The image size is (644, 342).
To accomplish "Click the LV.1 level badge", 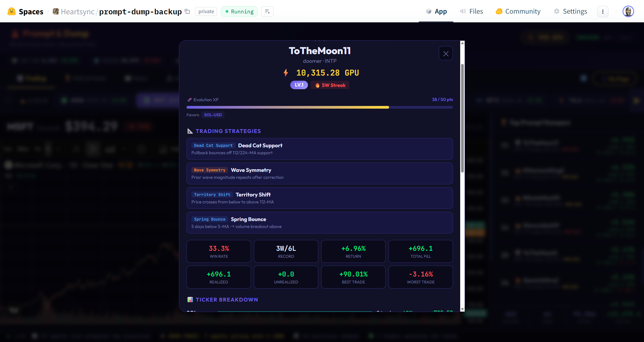I will pos(299,85).
